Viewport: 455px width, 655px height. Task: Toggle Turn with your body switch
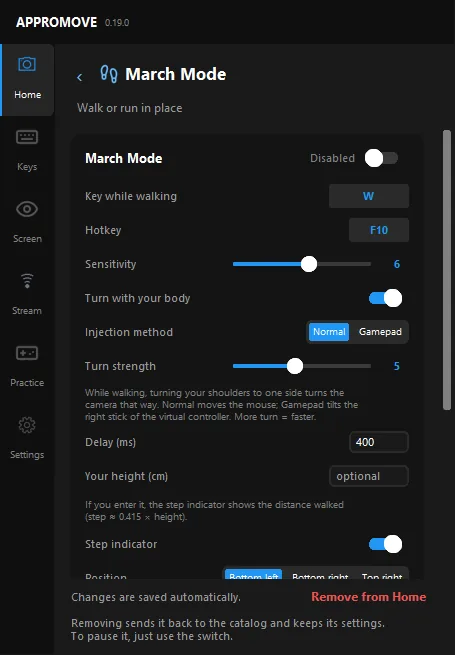[x=385, y=298]
